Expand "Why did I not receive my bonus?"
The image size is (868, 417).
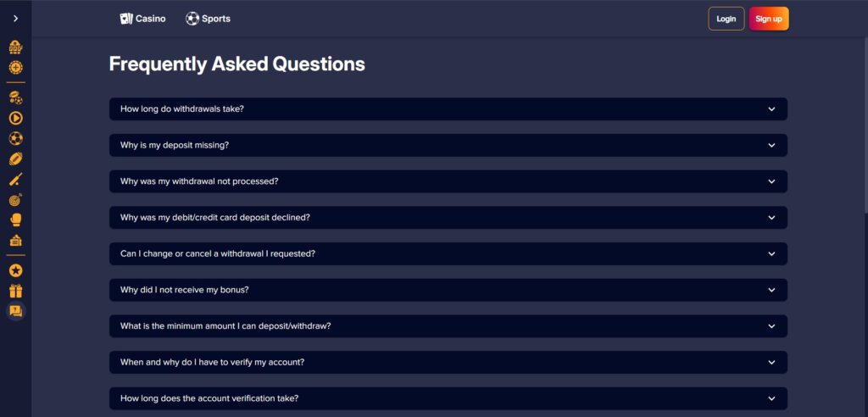[x=448, y=290]
